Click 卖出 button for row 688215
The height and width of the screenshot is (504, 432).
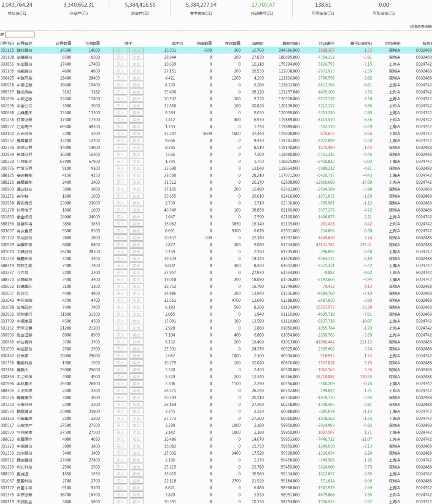pyautogui.click(x=136, y=182)
